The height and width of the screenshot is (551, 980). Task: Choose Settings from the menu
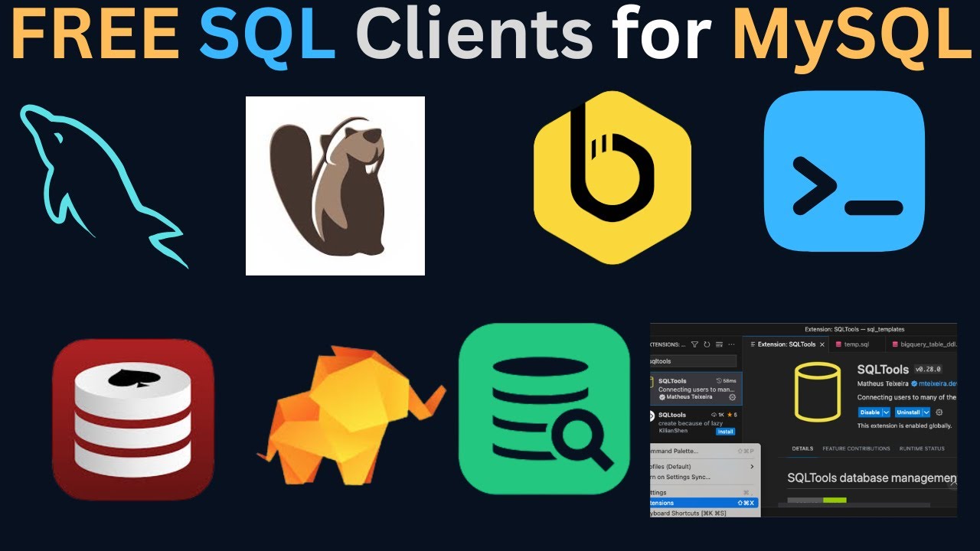point(704,493)
